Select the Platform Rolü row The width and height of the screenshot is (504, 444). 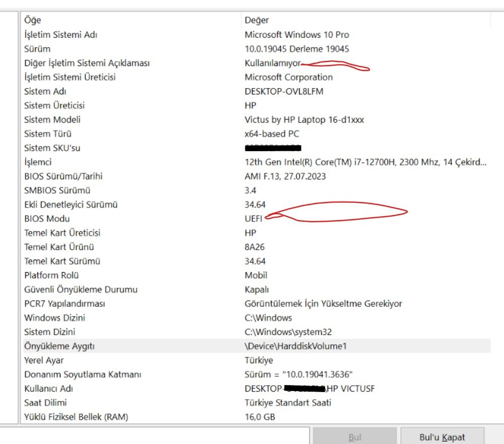point(51,275)
